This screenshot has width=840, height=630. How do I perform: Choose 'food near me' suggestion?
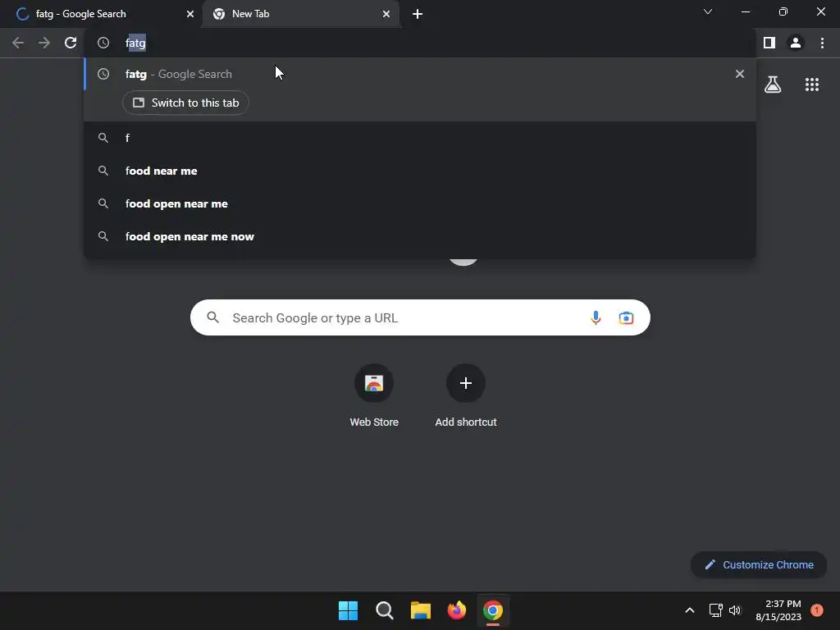pyautogui.click(x=420, y=171)
